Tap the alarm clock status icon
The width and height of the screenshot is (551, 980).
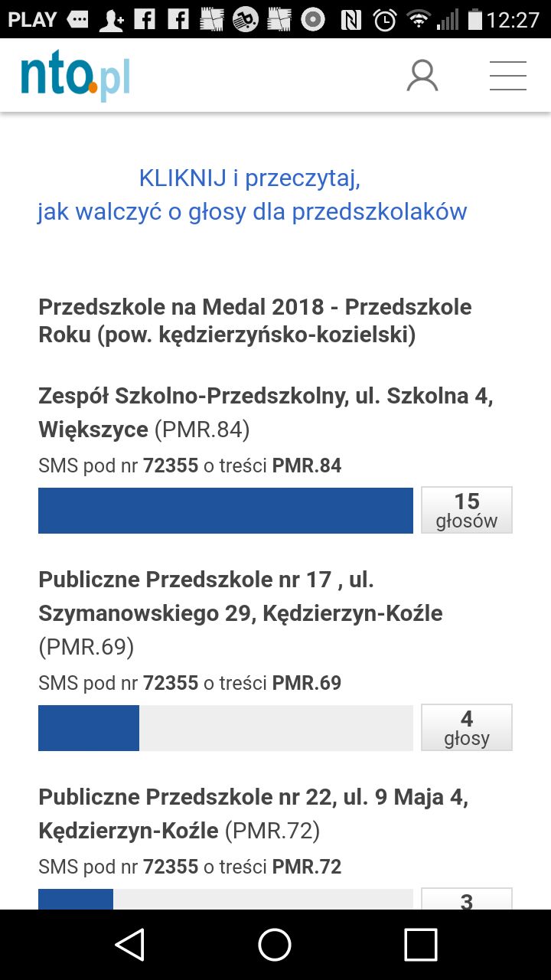pyautogui.click(x=385, y=19)
